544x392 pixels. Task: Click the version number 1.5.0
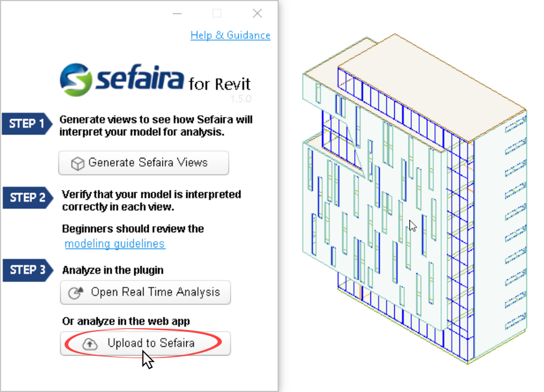[241, 99]
